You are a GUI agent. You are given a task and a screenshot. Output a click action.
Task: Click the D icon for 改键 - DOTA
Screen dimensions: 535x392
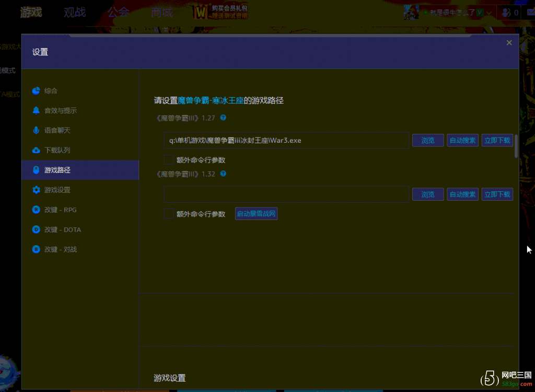(x=36, y=229)
